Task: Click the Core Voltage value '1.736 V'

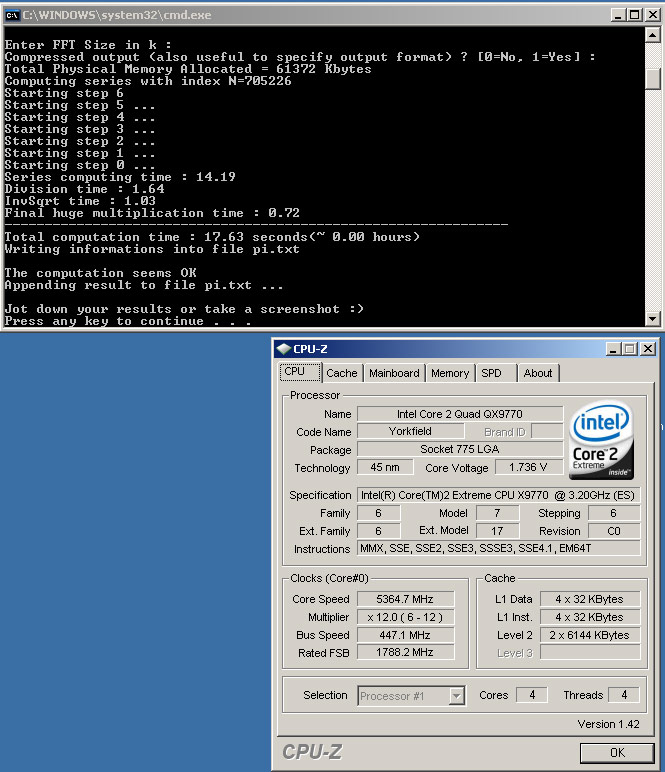Action: 529,467
